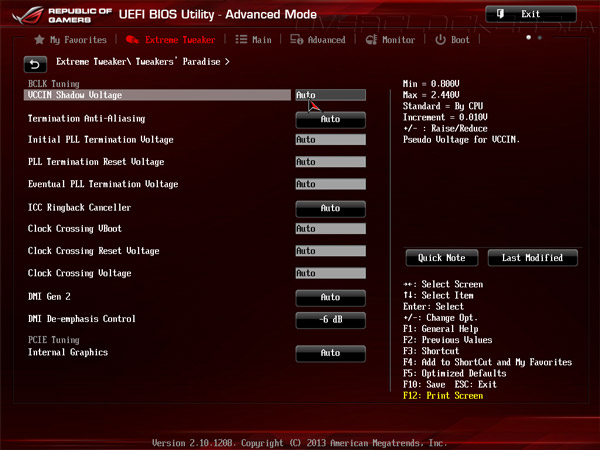This screenshot has height=450, width=600.
Task: Click the Exit button
Action: coord(531,14)
